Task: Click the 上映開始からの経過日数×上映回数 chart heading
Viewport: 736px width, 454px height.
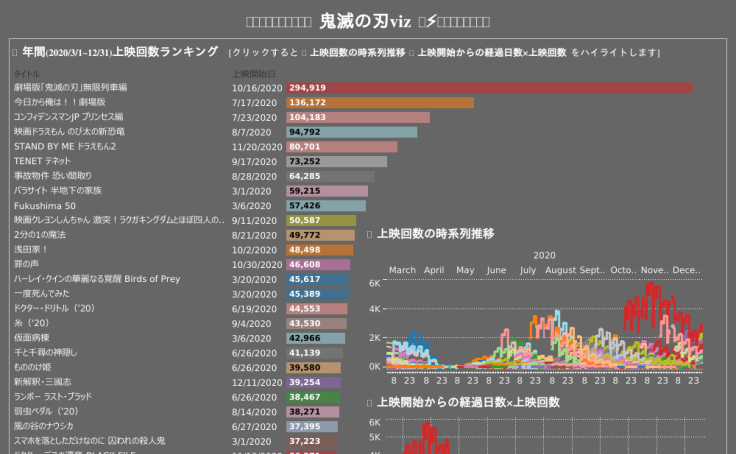Action: pos(468,402)
